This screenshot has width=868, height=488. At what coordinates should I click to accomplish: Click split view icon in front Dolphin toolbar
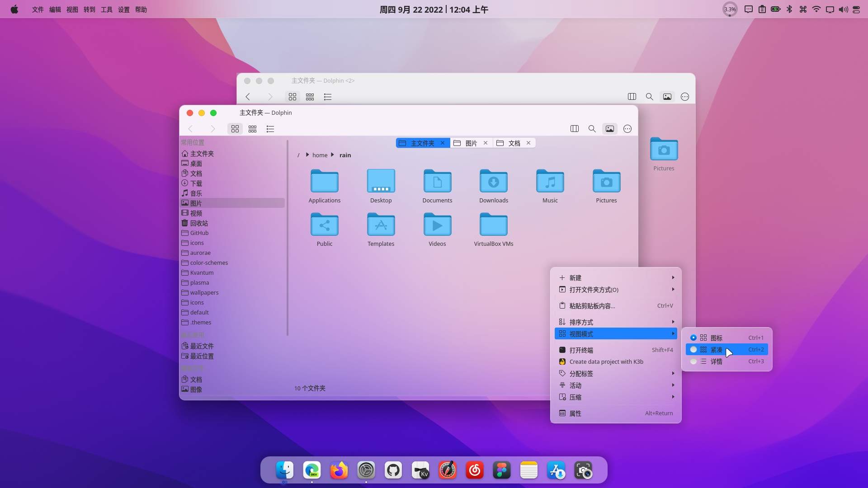point(575,129)
